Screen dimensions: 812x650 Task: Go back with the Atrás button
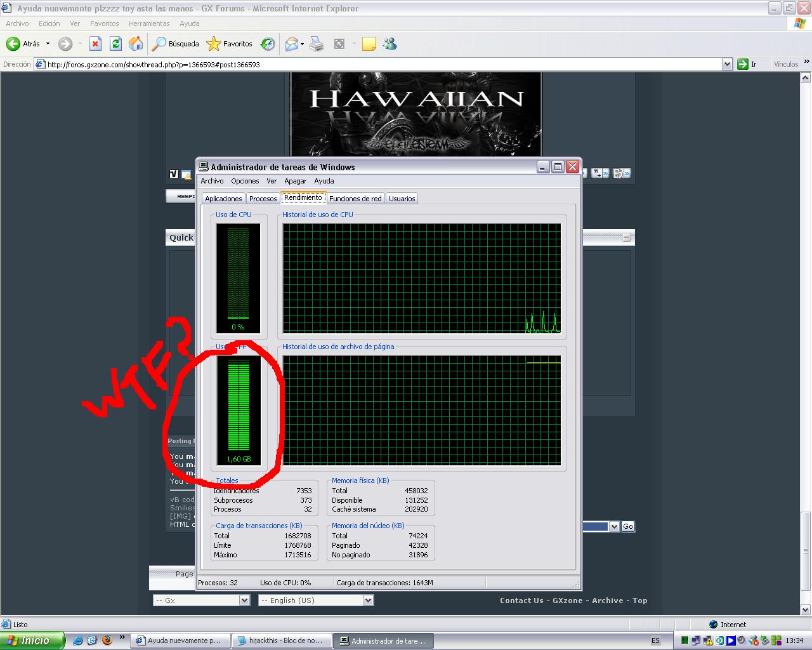pos(23,44)
